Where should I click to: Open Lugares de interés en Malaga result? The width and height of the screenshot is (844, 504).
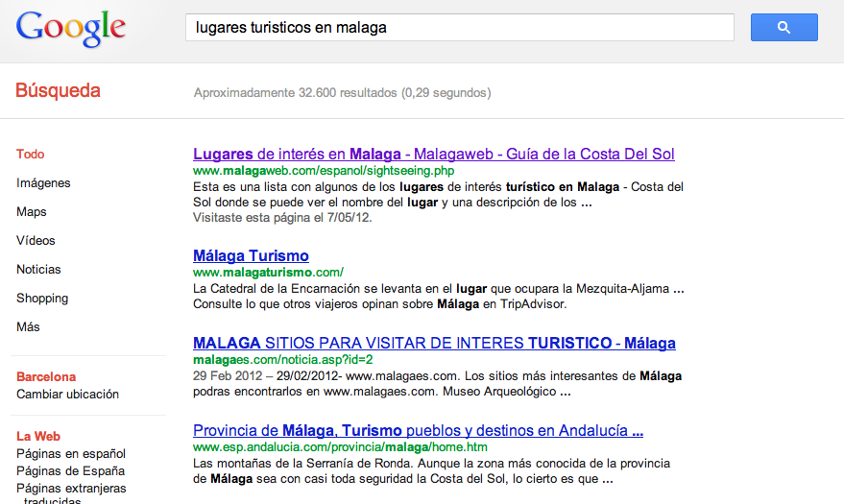[x=433, y=155]
